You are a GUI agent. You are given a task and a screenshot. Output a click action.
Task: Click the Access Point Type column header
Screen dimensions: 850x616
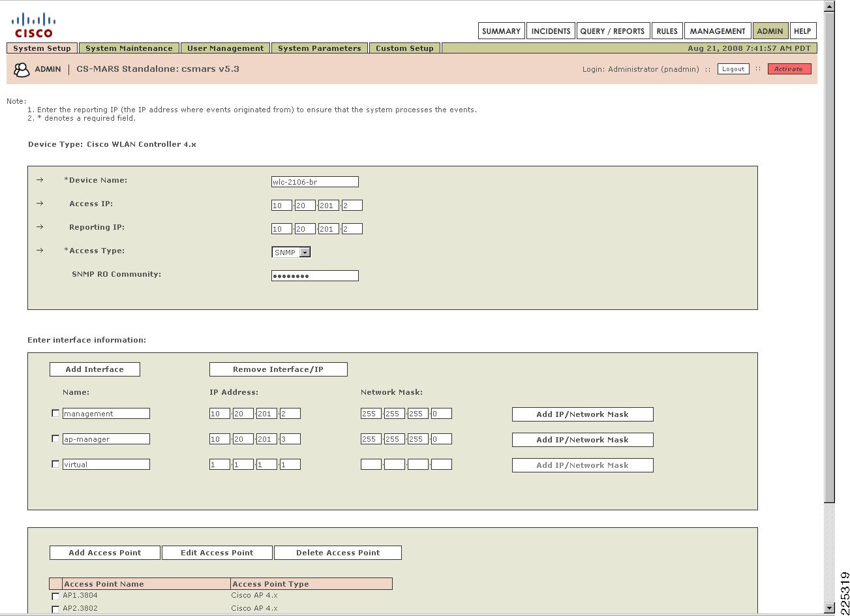(312, 584)
